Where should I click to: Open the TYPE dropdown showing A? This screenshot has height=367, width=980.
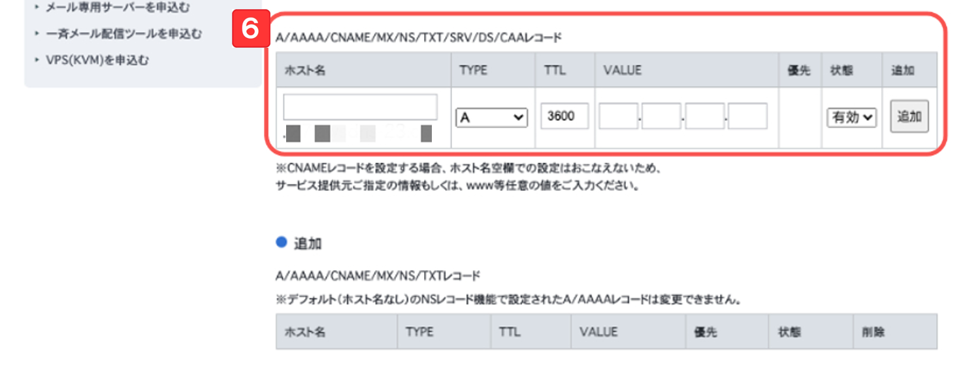click(491, 118)
